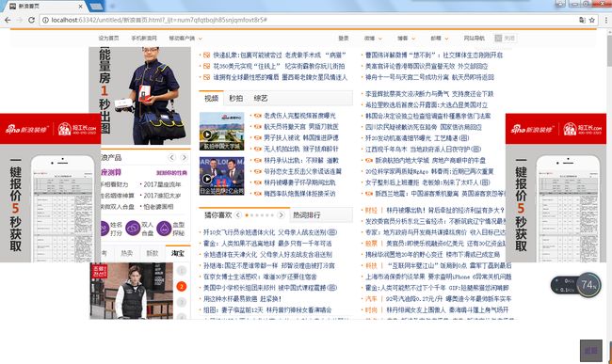This screenshot has width=612, height=364.
Task: Click the localhost URL address bar
Action: (308, 20)
